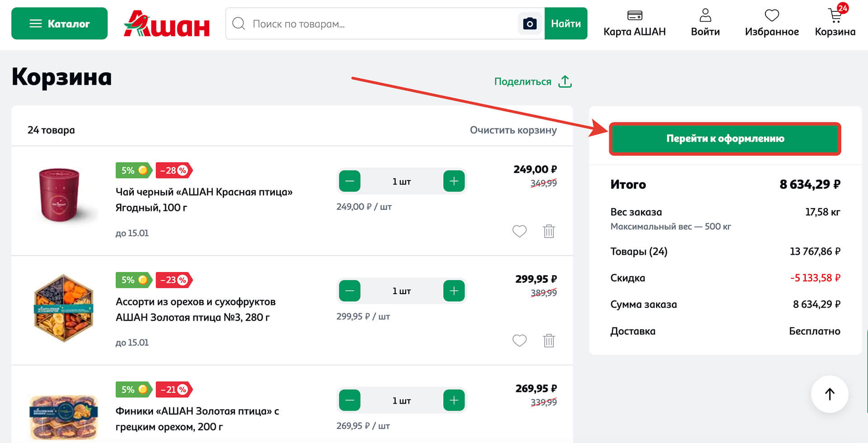Remove nuts assortment via trash icon
Viewport: 868px width, 443px height.
[549, 341]
